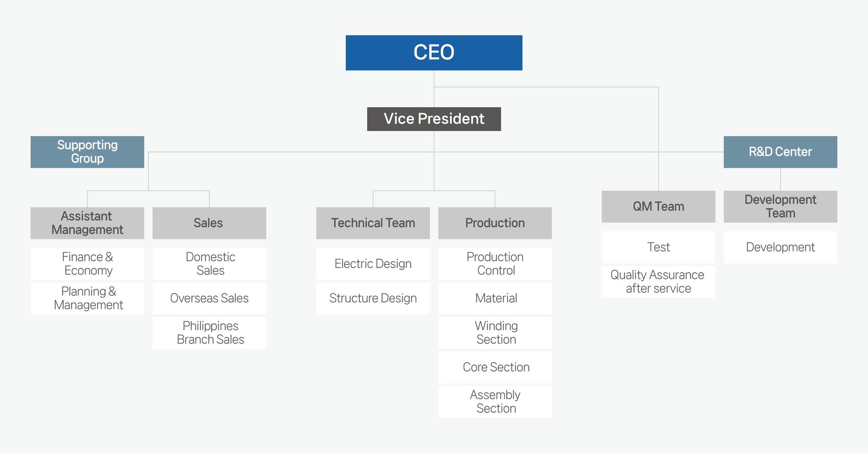Select the Domestic Sales item
The width and height of the screenshot is (868, 453).
(209, 264)
